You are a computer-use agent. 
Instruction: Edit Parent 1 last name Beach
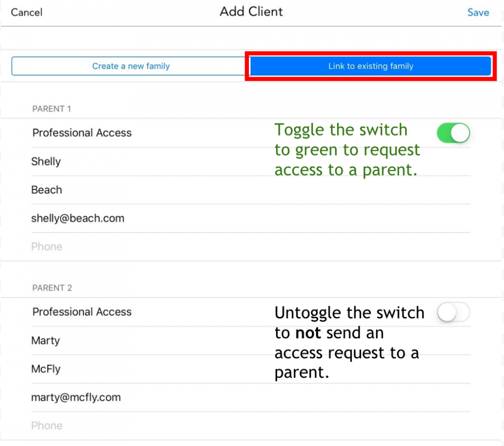click(251, 190)
